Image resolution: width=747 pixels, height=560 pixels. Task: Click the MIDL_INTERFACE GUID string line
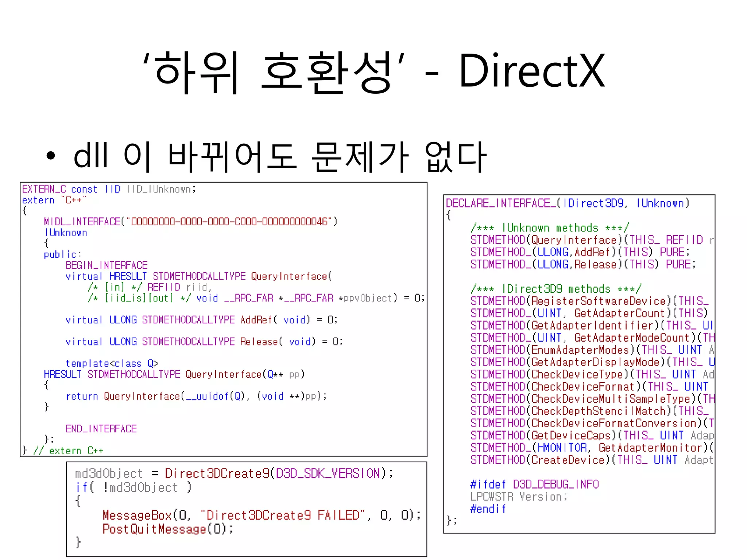[191, 222]
